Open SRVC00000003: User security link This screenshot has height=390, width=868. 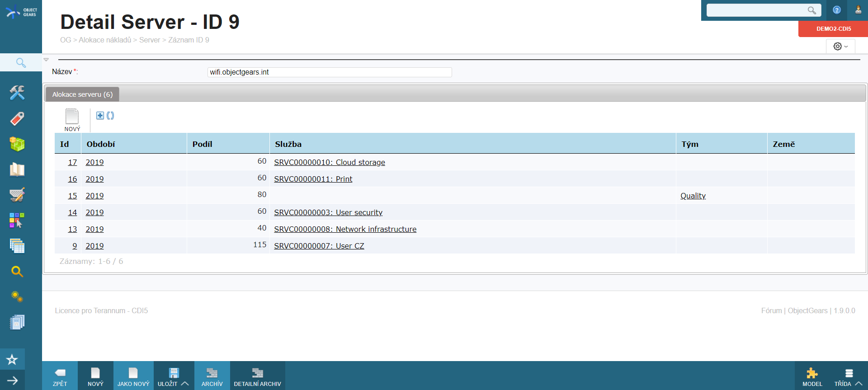pyautogui.click(x=328, y=212)
